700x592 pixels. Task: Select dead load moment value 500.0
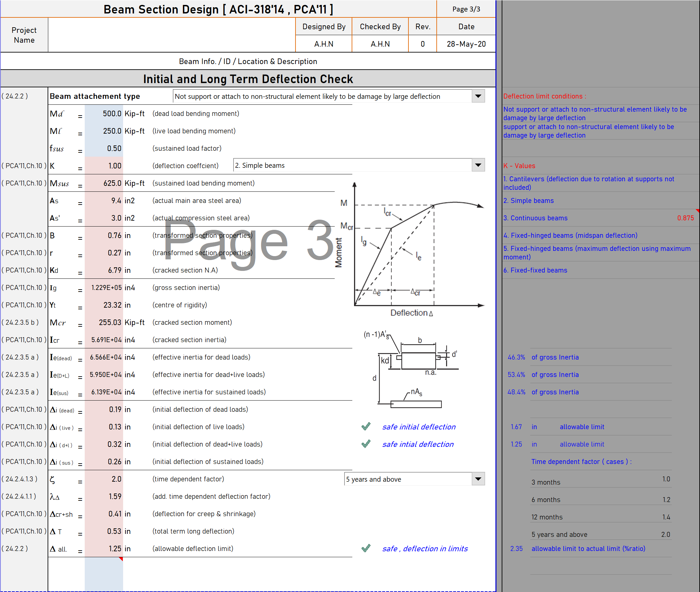pyautogui.click(x=104, y=113)
